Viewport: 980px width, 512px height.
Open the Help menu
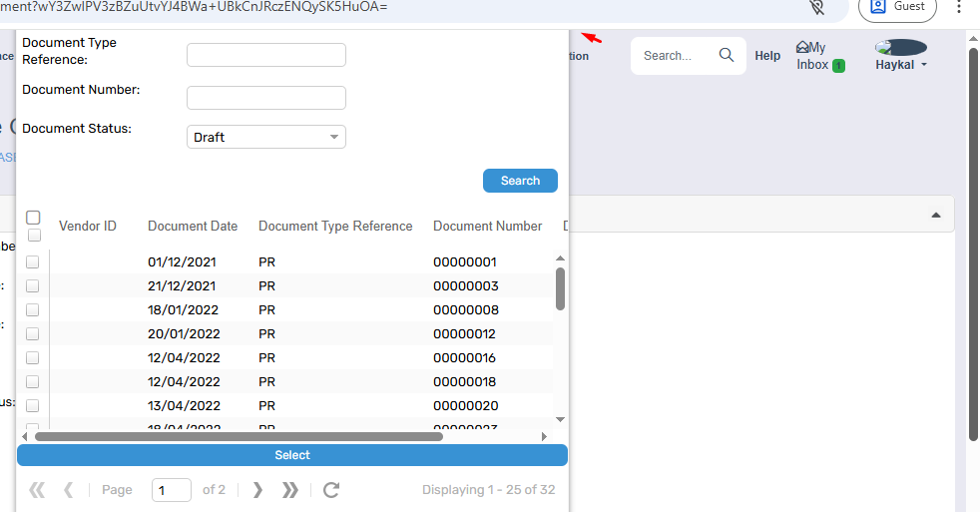pos(767,56)
